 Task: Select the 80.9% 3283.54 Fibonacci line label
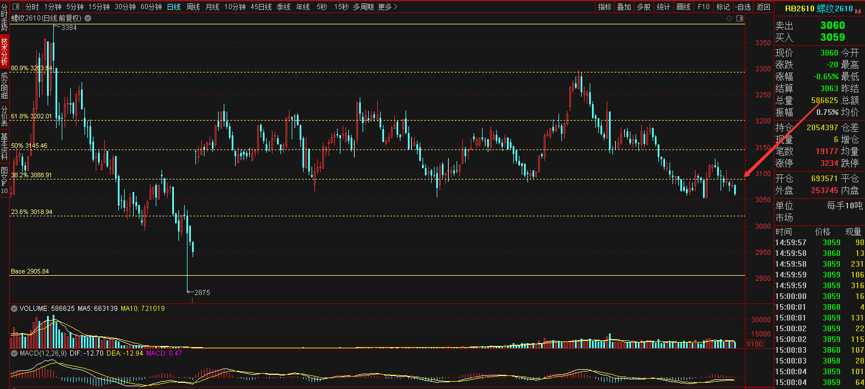tap(31, 68)
